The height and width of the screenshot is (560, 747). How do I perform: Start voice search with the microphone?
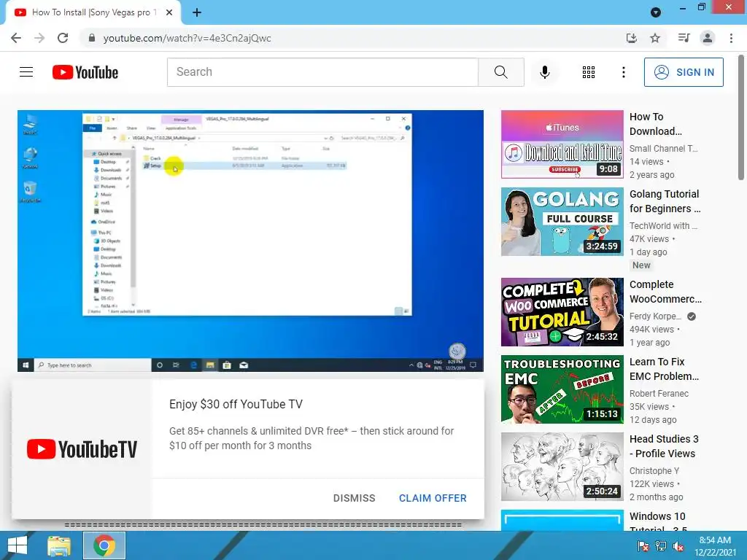[544, 72]
